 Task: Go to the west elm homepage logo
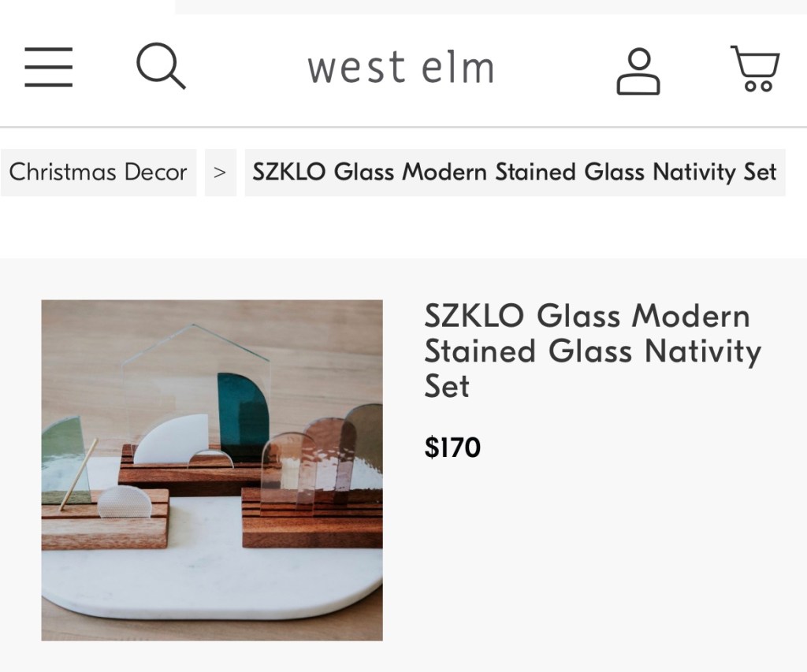[401, 68]
